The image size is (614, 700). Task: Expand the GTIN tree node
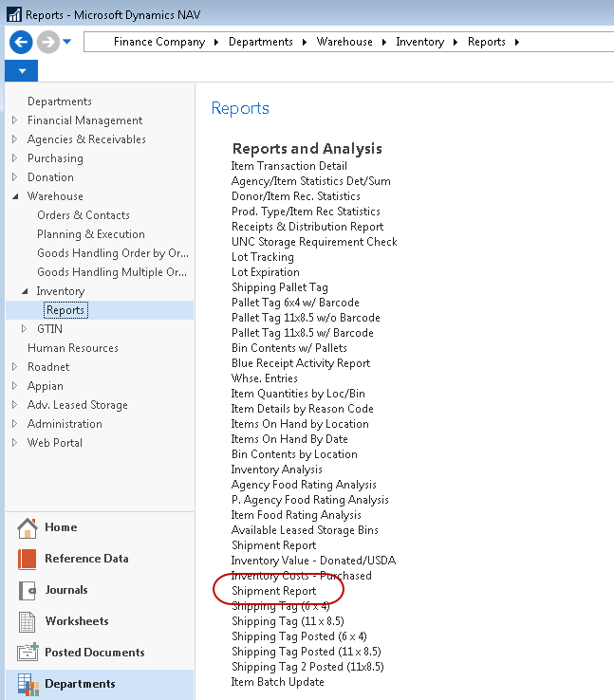tap(24, 329)
